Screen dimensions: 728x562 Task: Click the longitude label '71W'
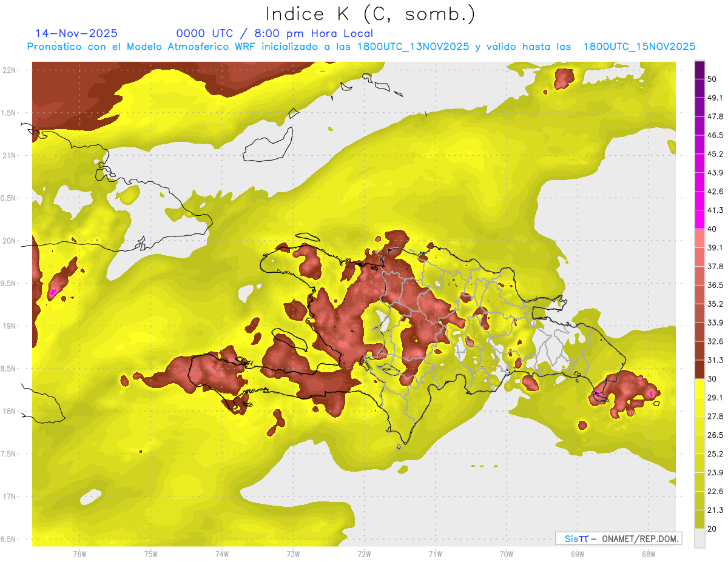point(435,554)
